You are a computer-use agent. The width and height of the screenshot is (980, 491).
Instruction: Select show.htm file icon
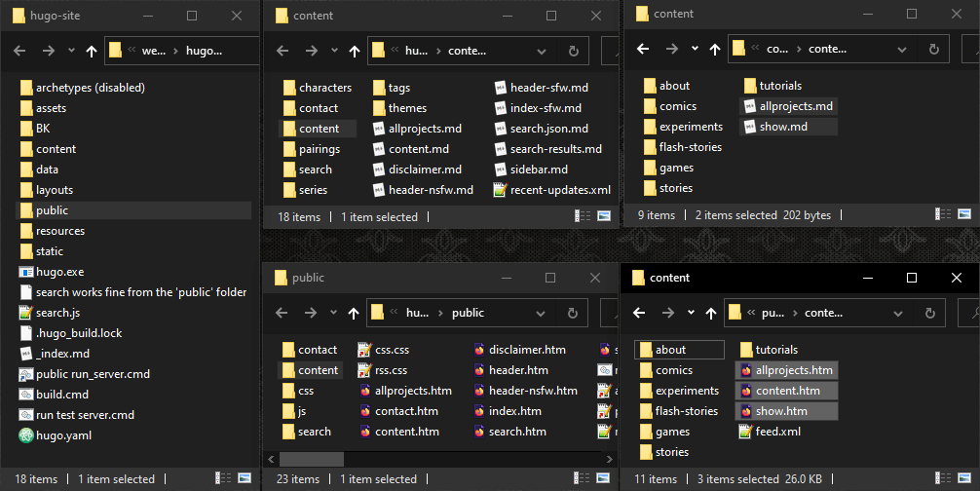pos(746,411)
